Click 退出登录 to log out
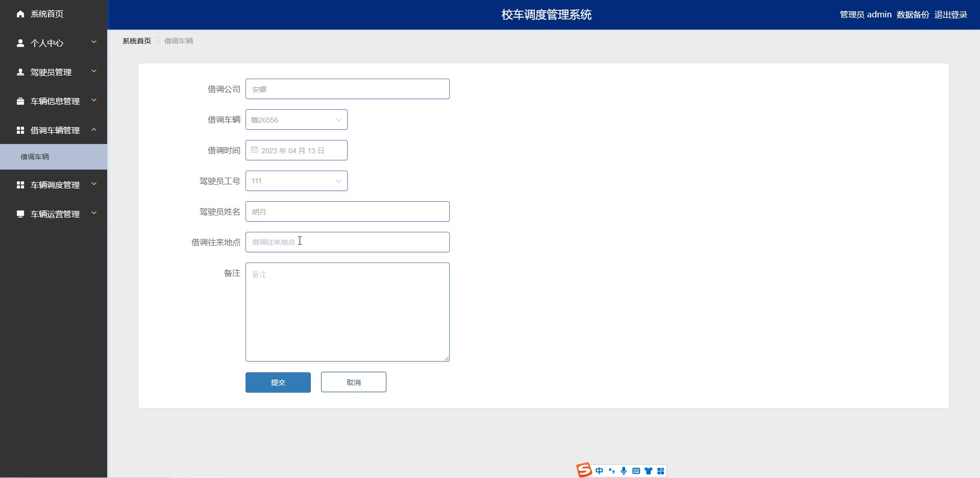This screenshot has height=478, width=980. click(951, 15)
